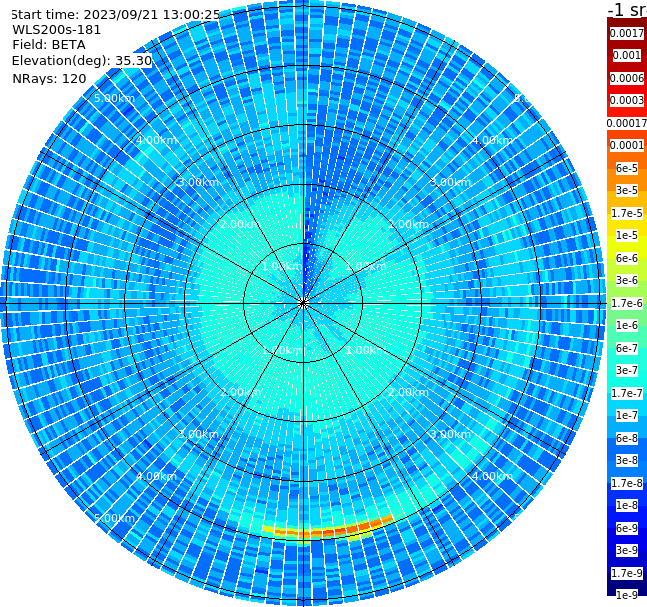Click the 3e-8 colorbar value
The width and height of the screenshot is (647, 607).
tap(627, 460)
